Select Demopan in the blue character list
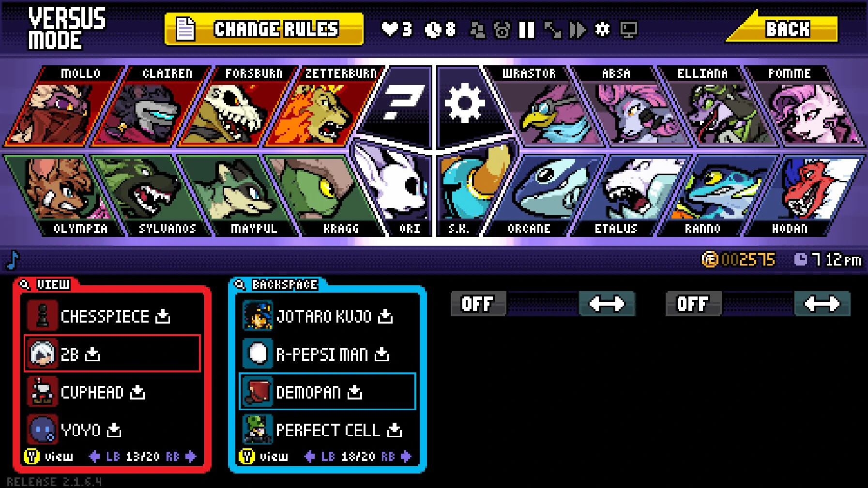 [327, 391]
